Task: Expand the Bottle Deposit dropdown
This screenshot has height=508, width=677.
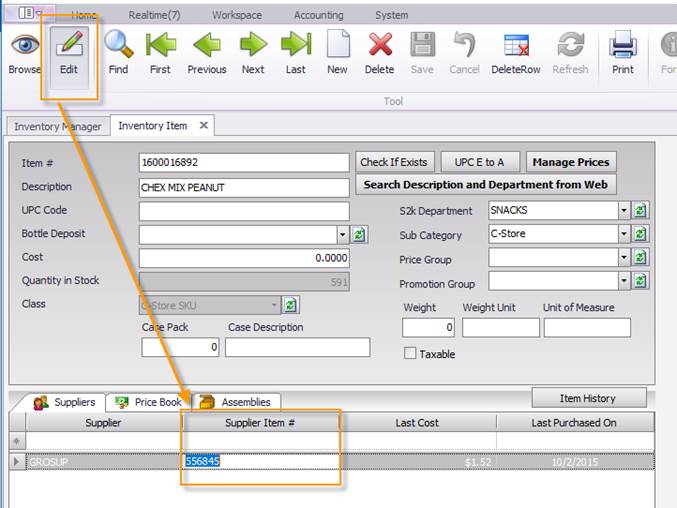Action: point(342,234)
